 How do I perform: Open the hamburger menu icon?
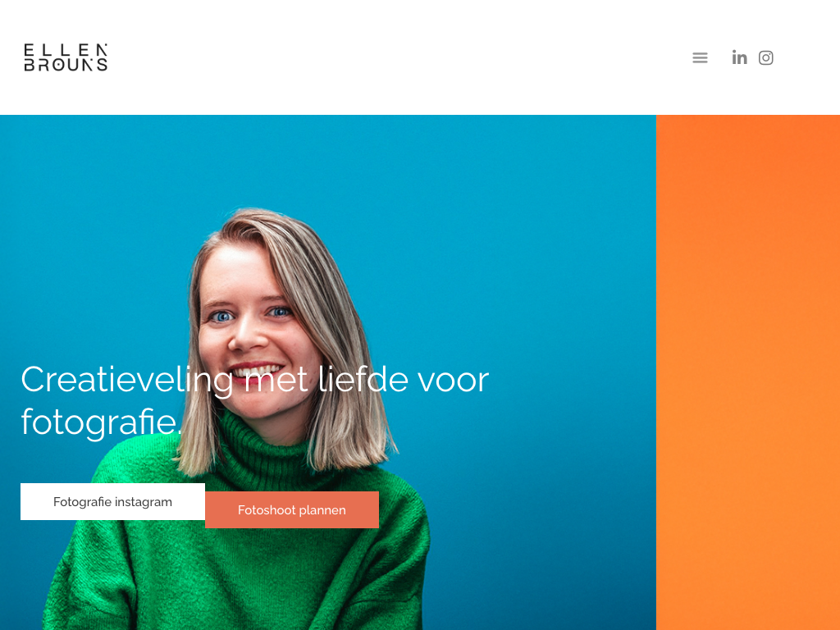coord(700,57)
